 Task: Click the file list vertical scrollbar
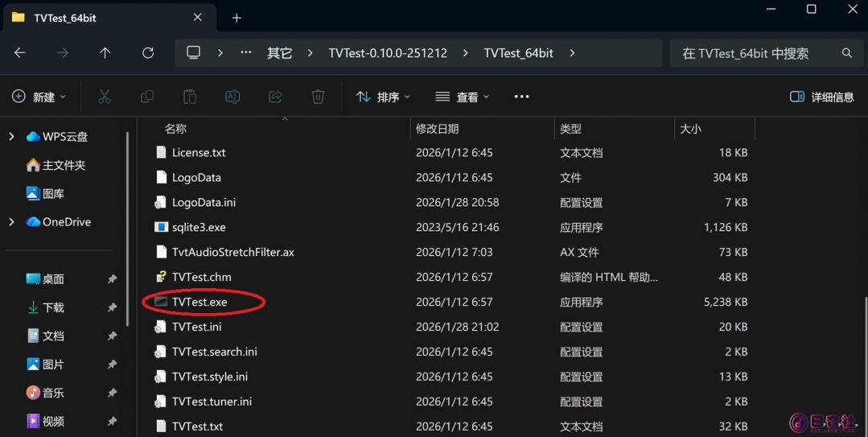pos(865,365)
